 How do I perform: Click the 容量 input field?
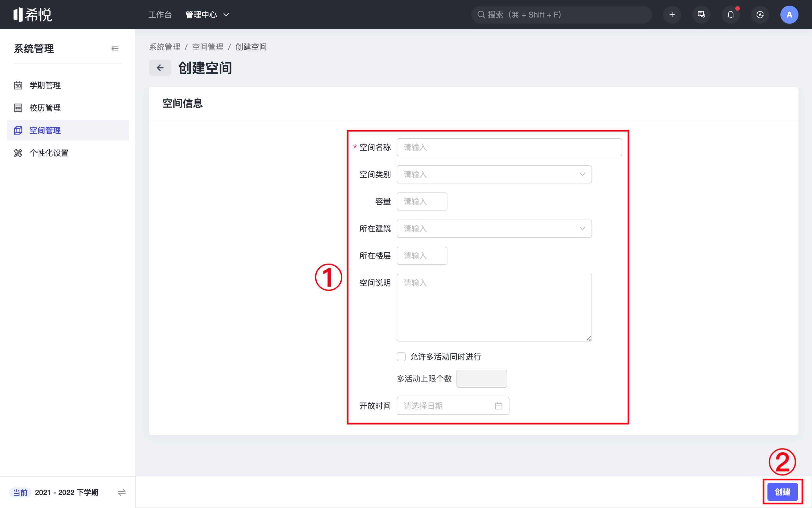[422, 202]
